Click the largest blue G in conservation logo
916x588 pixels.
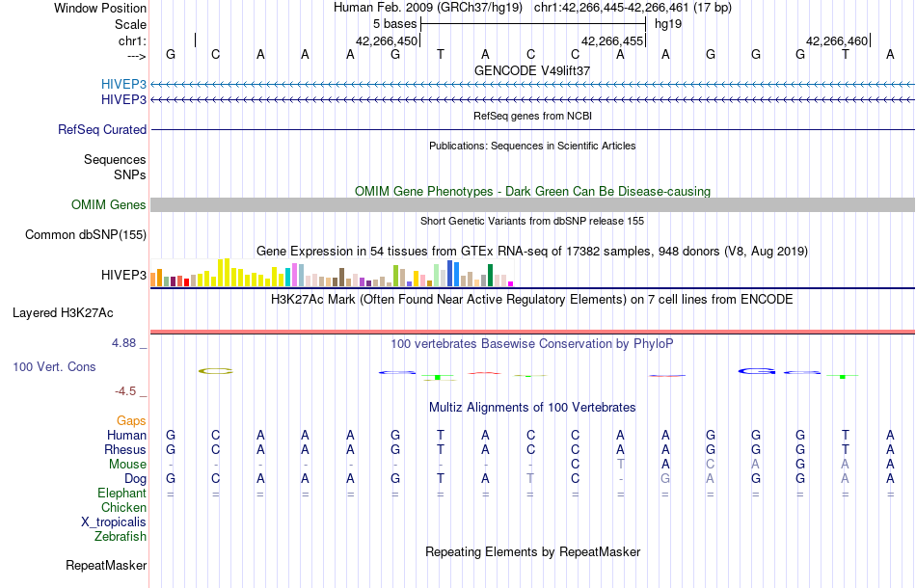point(757,371)
